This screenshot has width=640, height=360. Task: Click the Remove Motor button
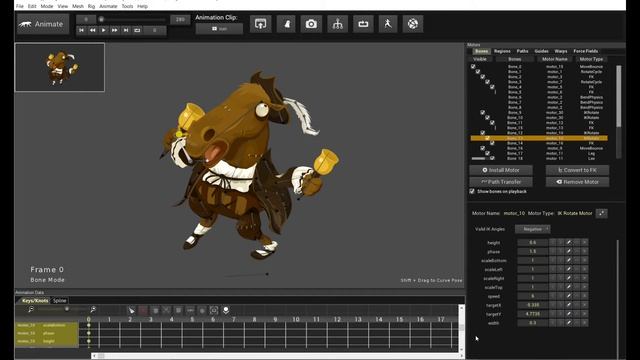tap(578, 182)
